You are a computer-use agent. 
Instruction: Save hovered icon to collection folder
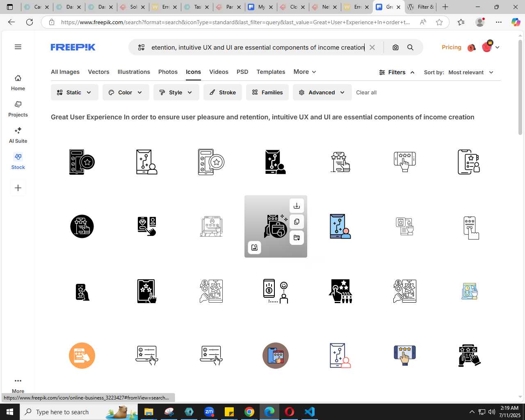(297, 238)
